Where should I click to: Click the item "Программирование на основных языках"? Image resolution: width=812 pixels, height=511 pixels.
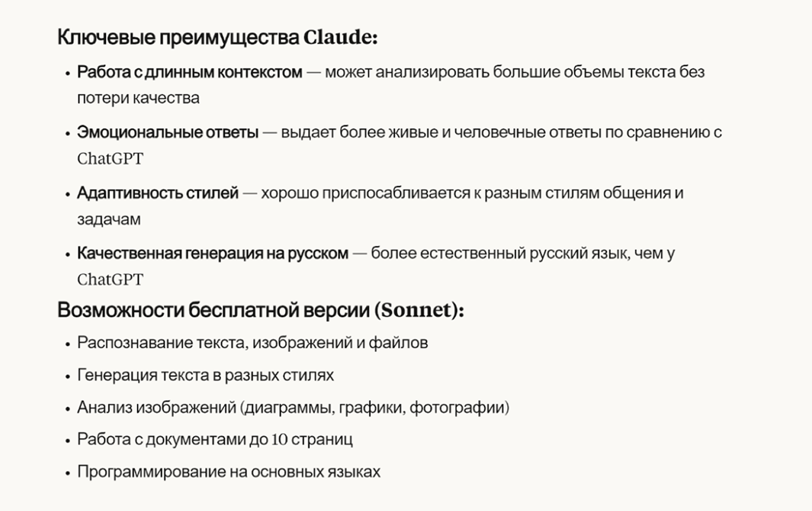(229, 472)
